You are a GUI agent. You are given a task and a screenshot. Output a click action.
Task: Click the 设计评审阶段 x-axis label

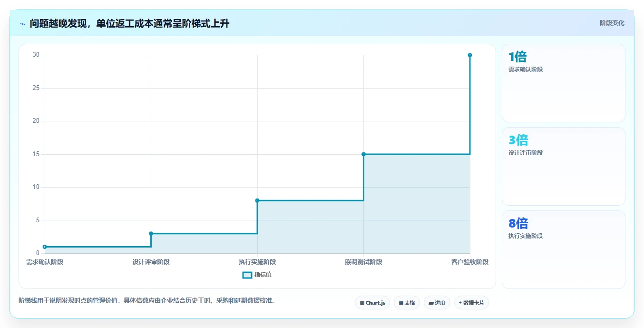151,262
